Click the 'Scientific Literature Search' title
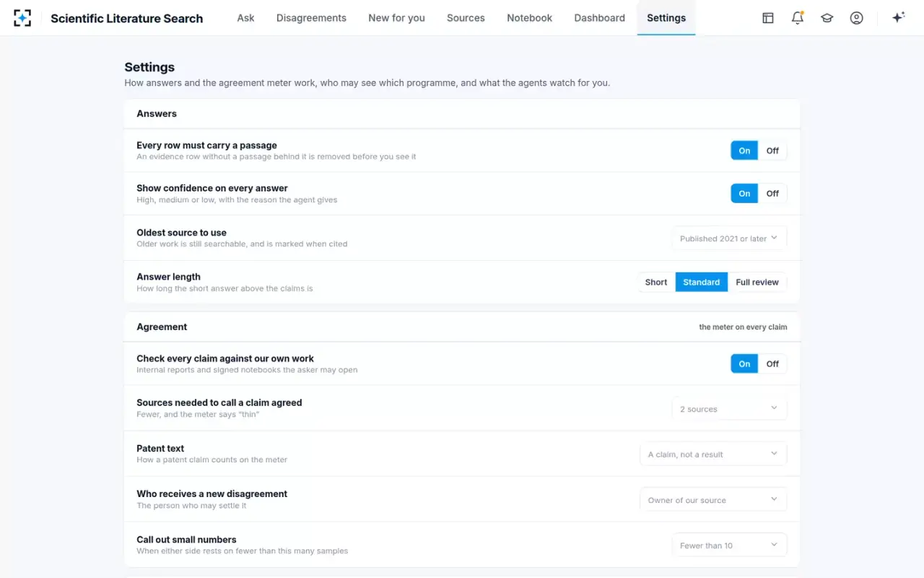Image resolution: width=924 pixels, height=578 pixels. click(x=127, y=19)
